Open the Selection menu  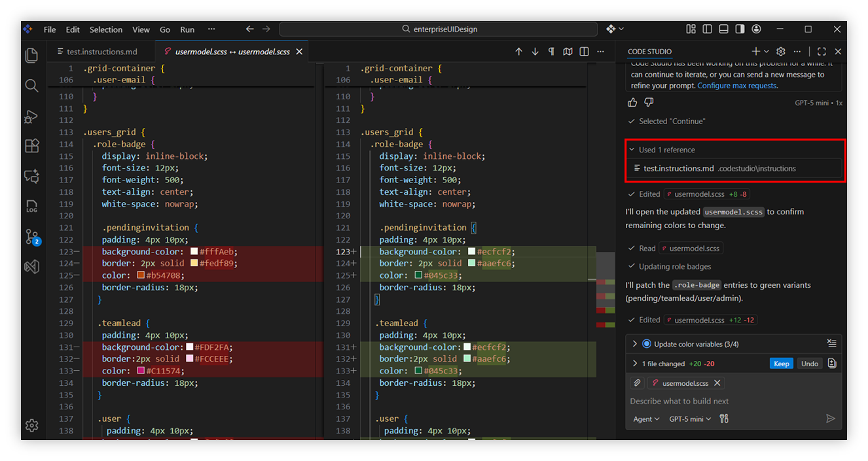point(106,29)
